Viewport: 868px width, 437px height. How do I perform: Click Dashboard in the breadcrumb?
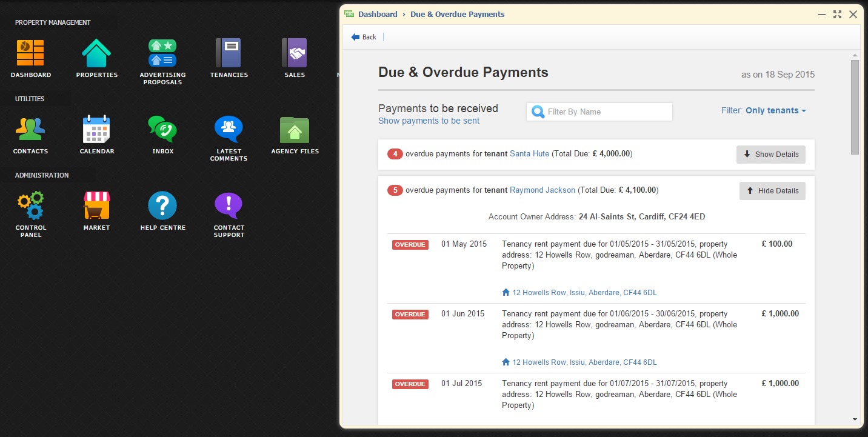point(377,14)
